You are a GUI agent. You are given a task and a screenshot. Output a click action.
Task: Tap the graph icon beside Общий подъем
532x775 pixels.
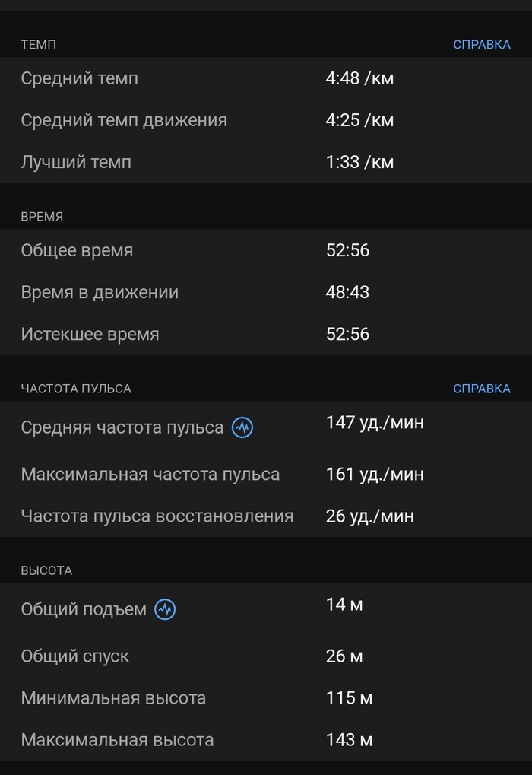click(x=165, y=609)
